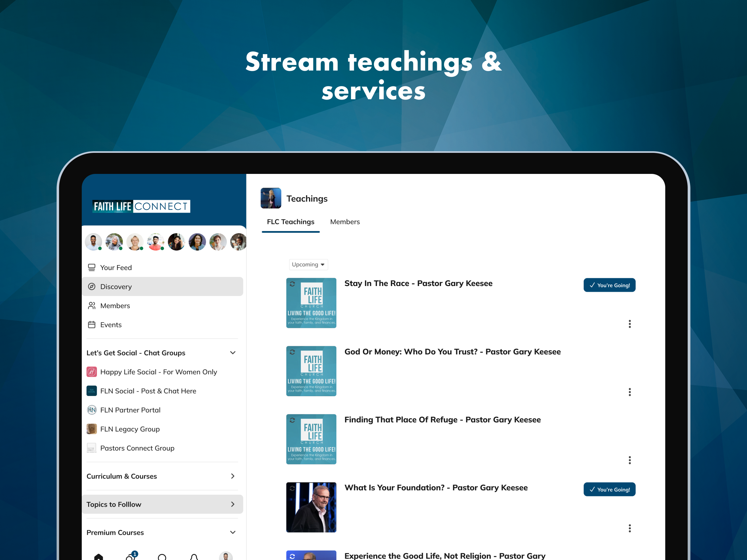Open options menu for Finding That Place Of Refuge
Screen dimensions: 747x560
point(629,460)
